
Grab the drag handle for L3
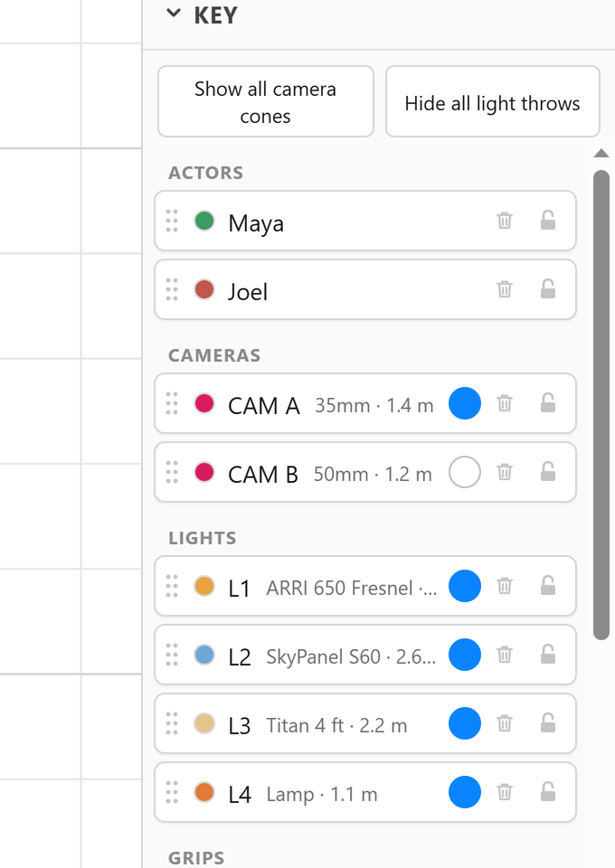point(172,723)
